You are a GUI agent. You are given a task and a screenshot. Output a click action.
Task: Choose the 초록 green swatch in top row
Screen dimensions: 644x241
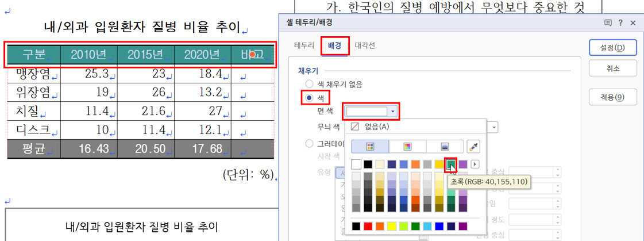pos(452,165)
